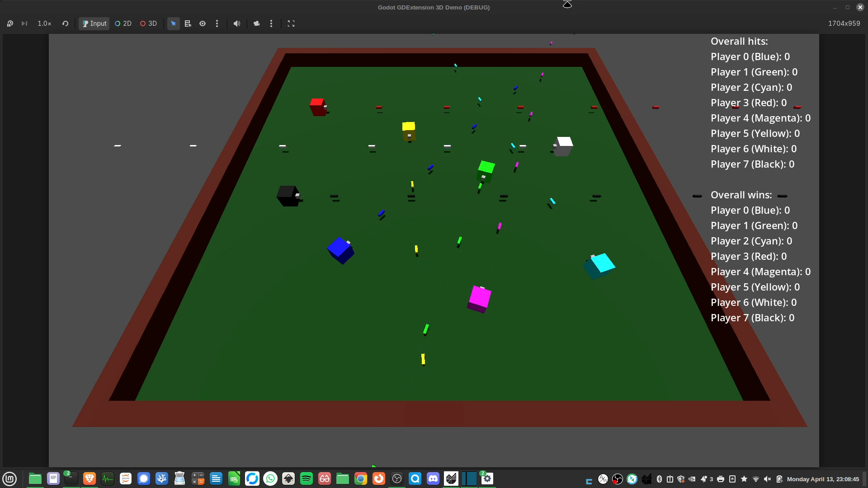Open camera options three-dot menu
868x488 pixels.
click(x=271, y=23)
